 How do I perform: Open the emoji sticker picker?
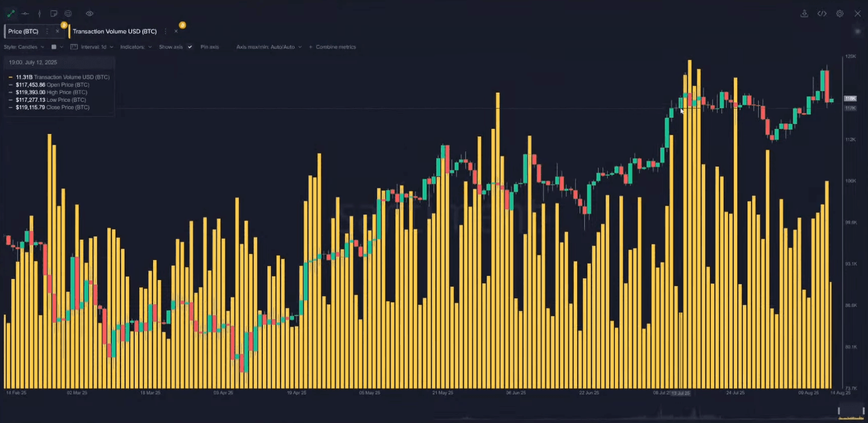[x=68, y=14]
